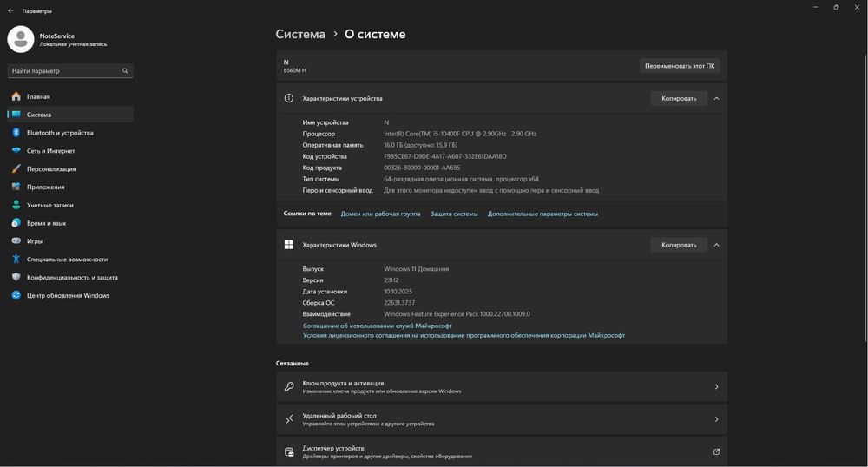The image size is (868, 467).
Task: Click the key icon for product activation
Action: click(289, 387)
